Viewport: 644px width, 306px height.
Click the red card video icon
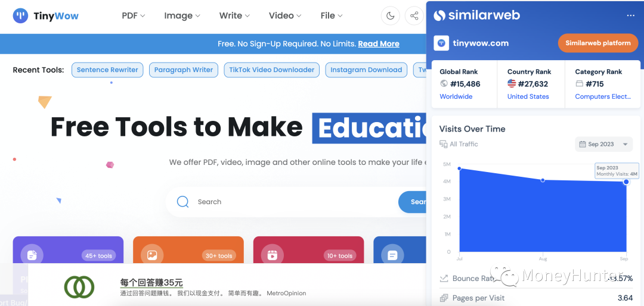point(272,255)
